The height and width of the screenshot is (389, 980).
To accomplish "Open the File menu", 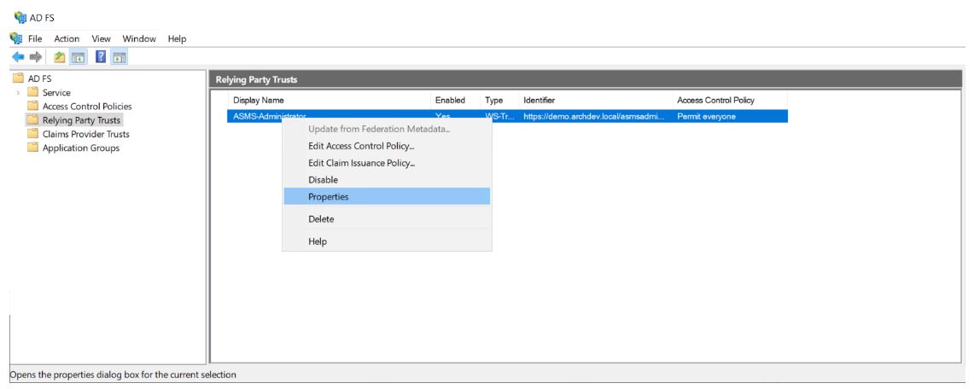I will tap(35, 38).
